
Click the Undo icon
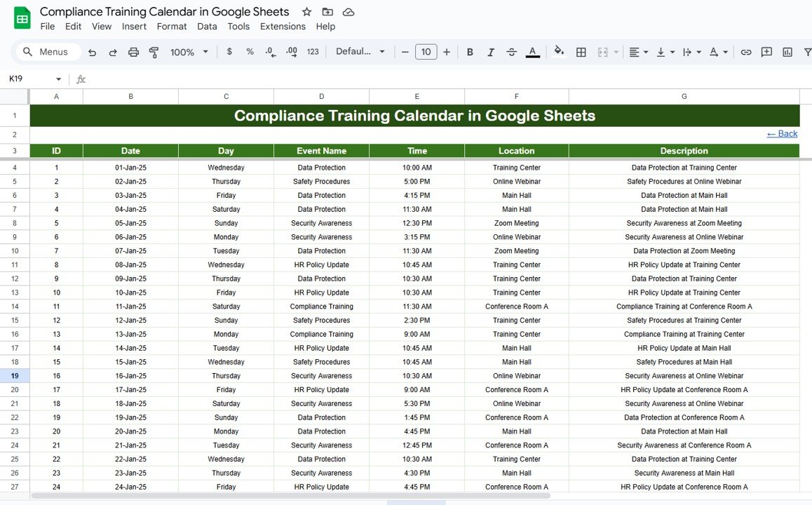click(x=92, y=52)
